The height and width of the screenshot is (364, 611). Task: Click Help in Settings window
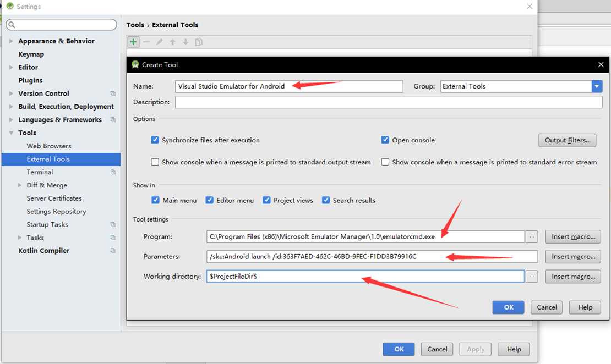[x=514, y=349]
